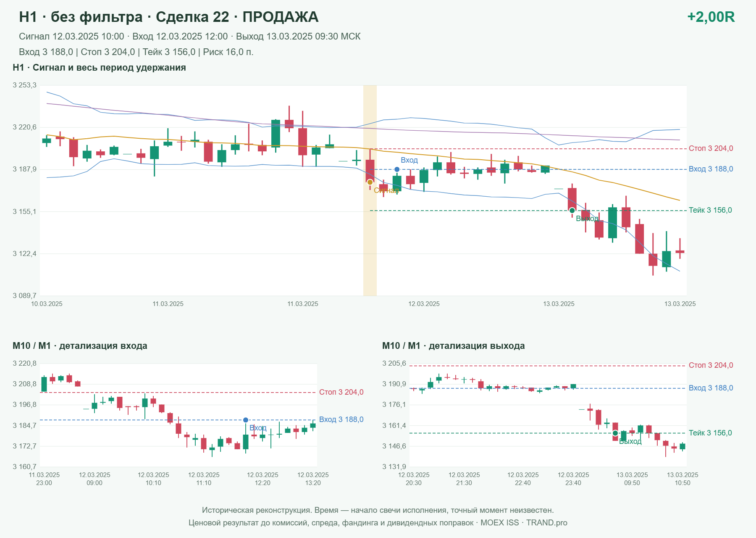This screenshot has width=756, height=538.
Task: Click heading 'H1 · Сигнал и весь период удержания'
Action: point(99,68)
